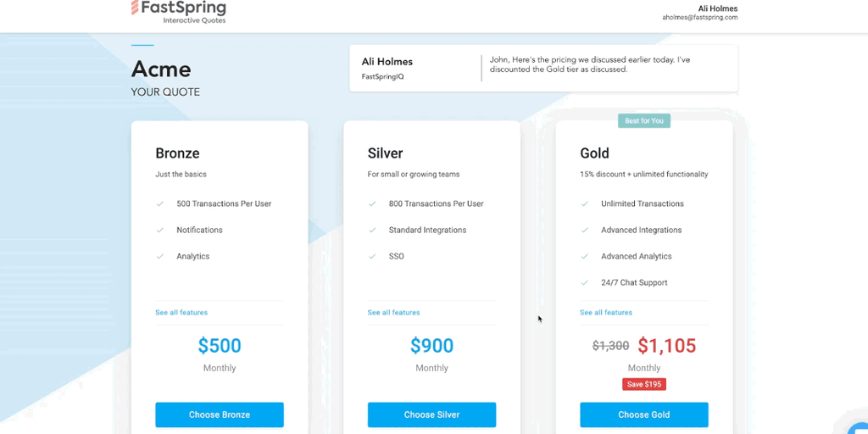Click checkmark next to Bronze Notifications
The image size is (868, 434).
(x=159, y=230)
